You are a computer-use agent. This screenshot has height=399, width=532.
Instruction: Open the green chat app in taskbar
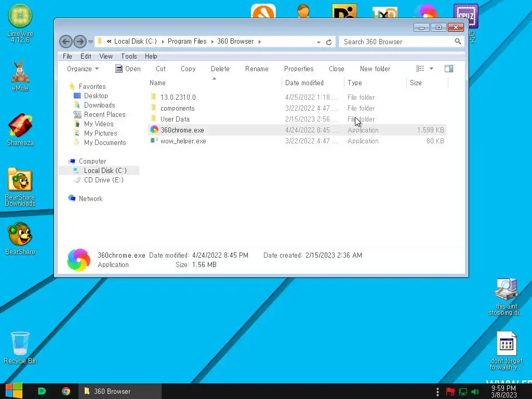42,391
